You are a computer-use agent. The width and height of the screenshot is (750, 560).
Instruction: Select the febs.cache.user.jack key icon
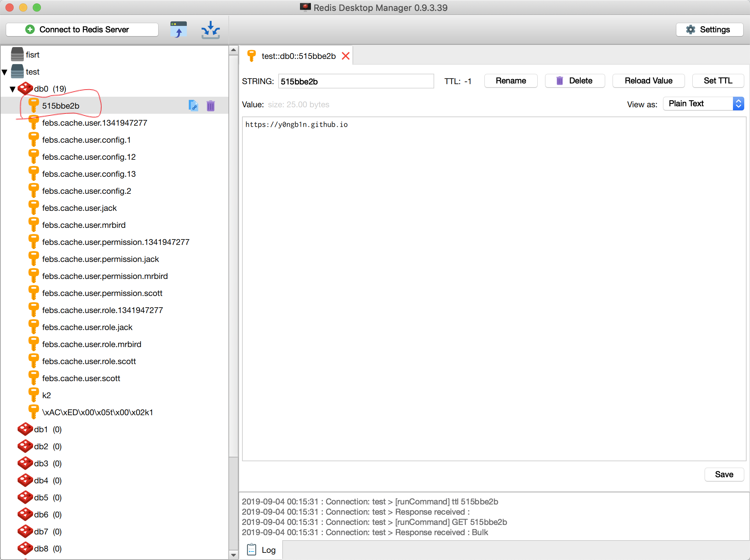[33, 208]
